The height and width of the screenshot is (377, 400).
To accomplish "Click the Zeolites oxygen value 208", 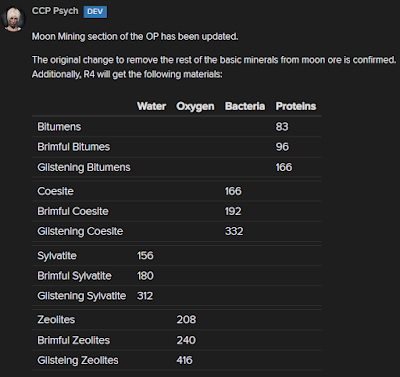I will [x=186, y=319].
